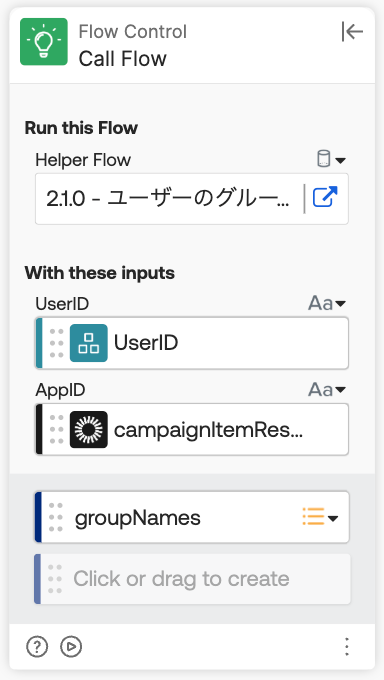Open help with the question mark icon

tap(37, 647)
